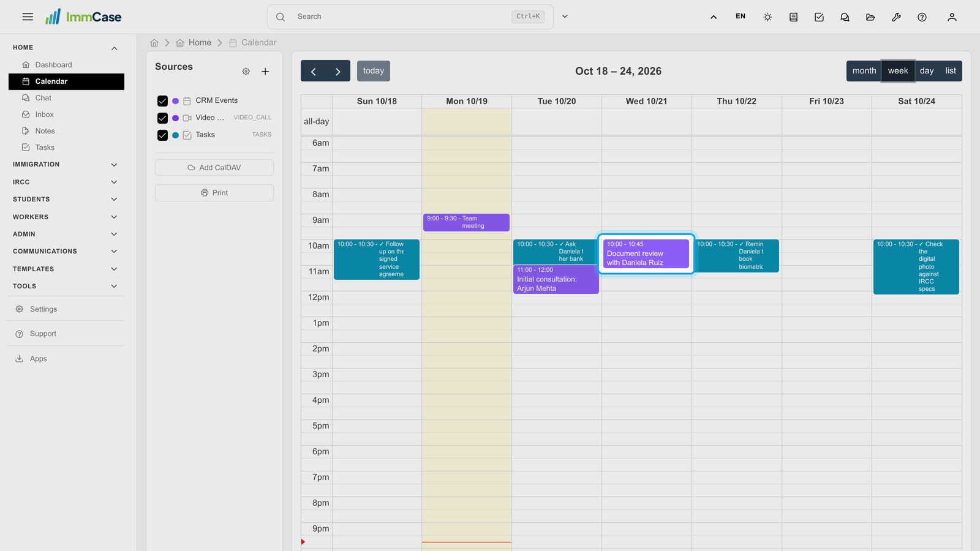
Task: Switch to list view
Action: point(951,71)
